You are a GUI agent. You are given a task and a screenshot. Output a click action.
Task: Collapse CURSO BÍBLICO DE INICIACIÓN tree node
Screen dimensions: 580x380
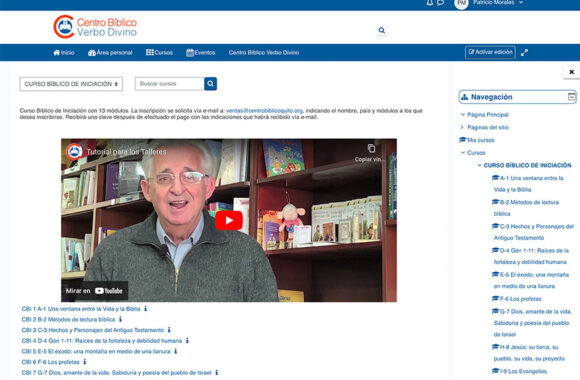click(479, 165)
